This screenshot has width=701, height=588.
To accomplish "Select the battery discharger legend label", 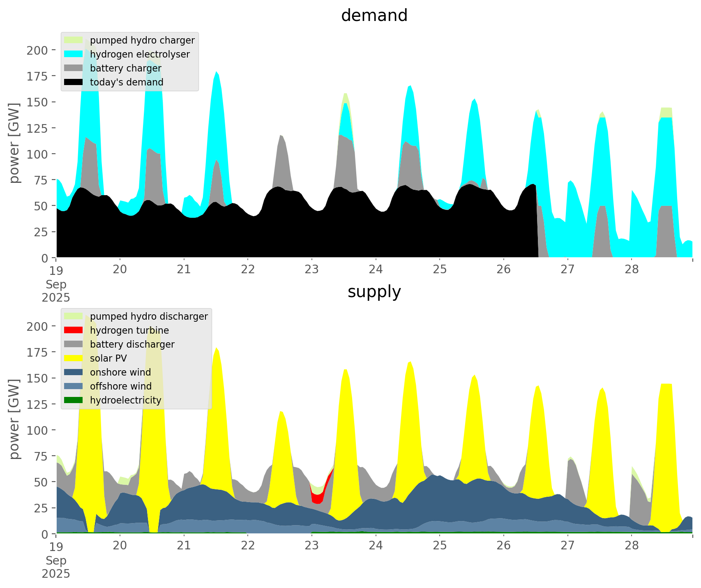I will coord(132,344).
